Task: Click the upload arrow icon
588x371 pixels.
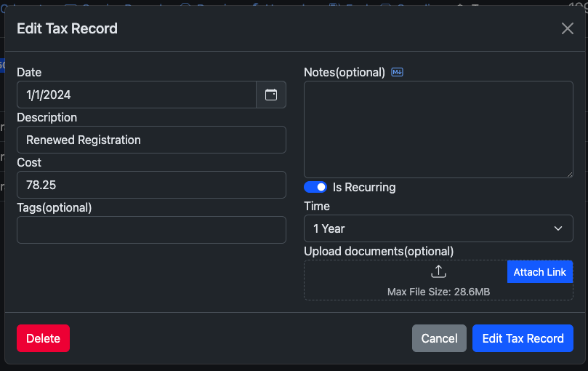Action: (x=438, y=272)
